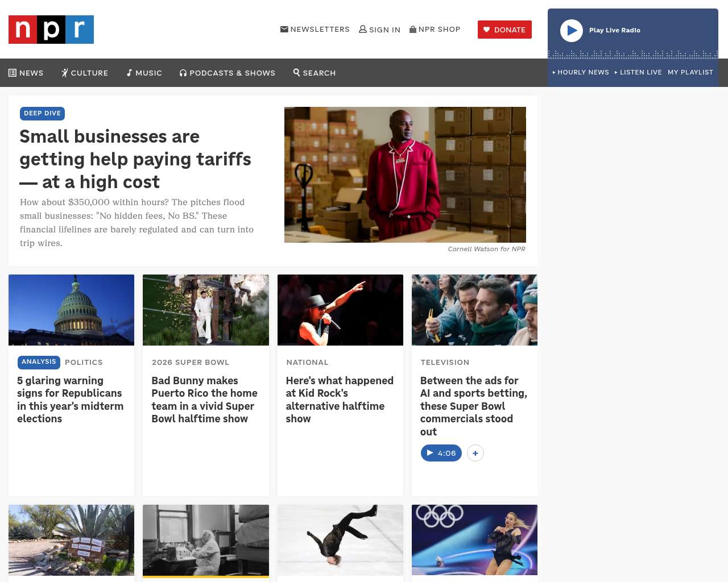Add Super Bowl commercials story to playlist
Viewport: 728px width, 582px height.
[475, 453]
